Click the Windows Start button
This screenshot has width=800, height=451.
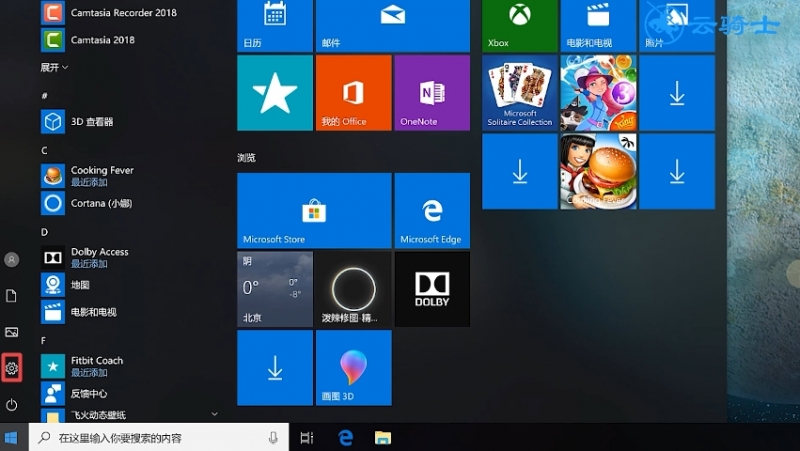coord(11,438)
